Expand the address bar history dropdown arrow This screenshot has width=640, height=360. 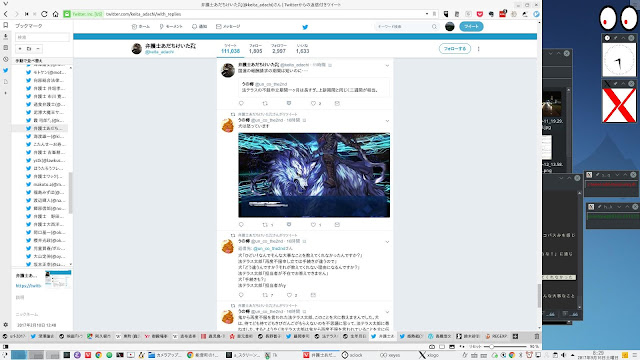427,14
